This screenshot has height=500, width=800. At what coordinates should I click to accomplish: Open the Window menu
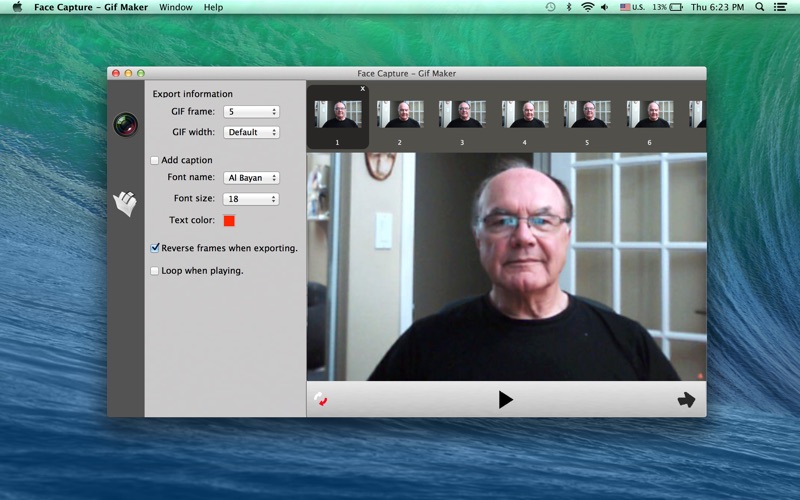[x=176, y=7]
